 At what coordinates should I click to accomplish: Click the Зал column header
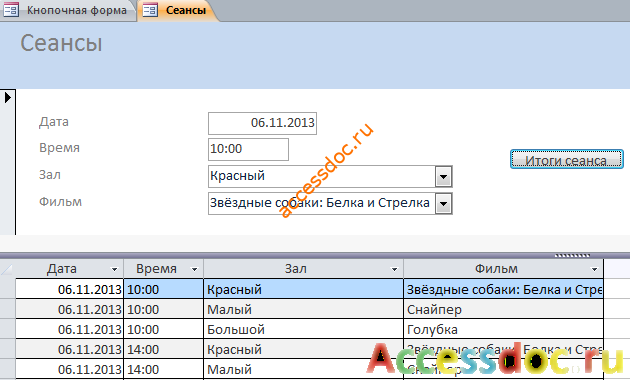click(304, 268)
